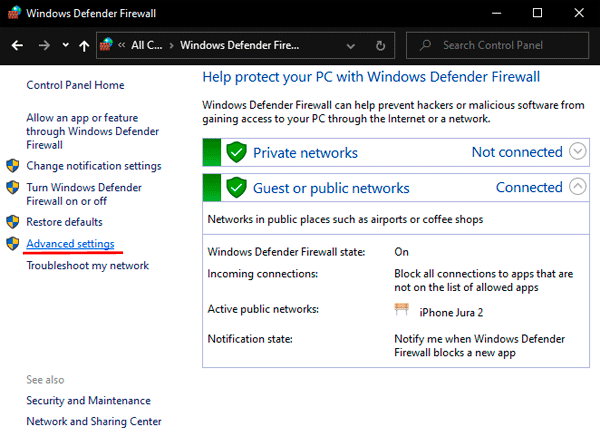Go up one folder level

click(82, 45)
